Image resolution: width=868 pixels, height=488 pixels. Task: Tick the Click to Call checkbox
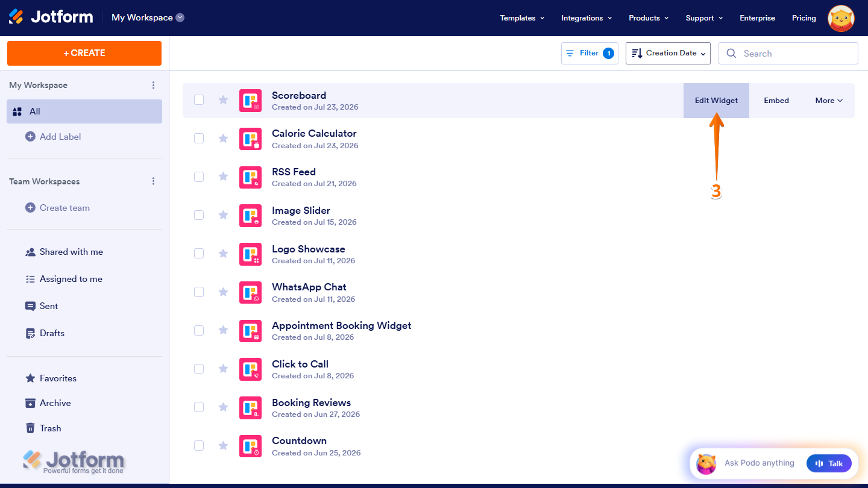[199, 369]
